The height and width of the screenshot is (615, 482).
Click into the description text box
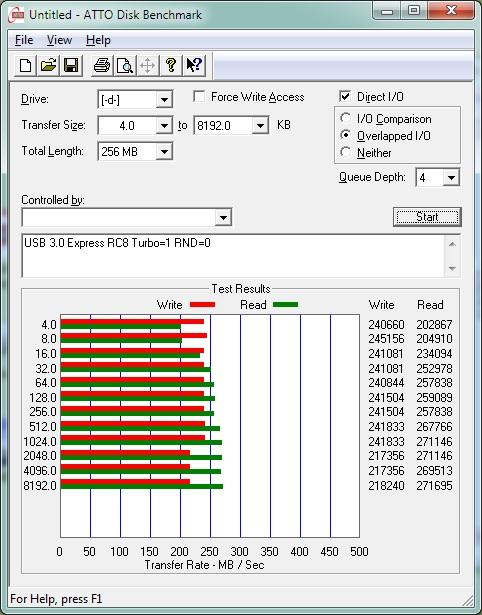(234, 256)
